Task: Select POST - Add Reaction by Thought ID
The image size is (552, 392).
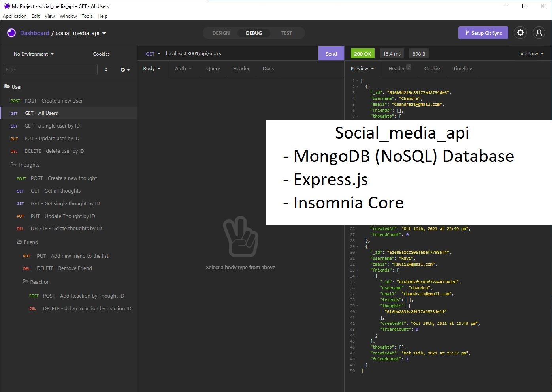Action: click(68, 296)
